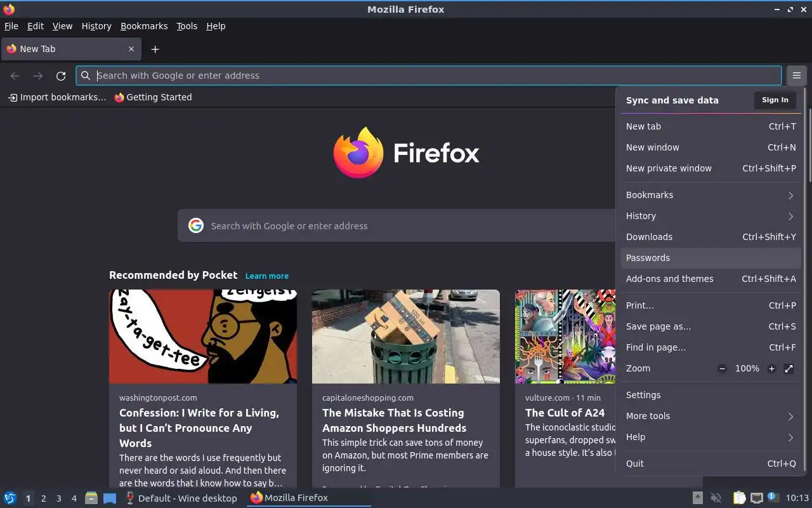Expand the More tools submenu

coord(710,416)
